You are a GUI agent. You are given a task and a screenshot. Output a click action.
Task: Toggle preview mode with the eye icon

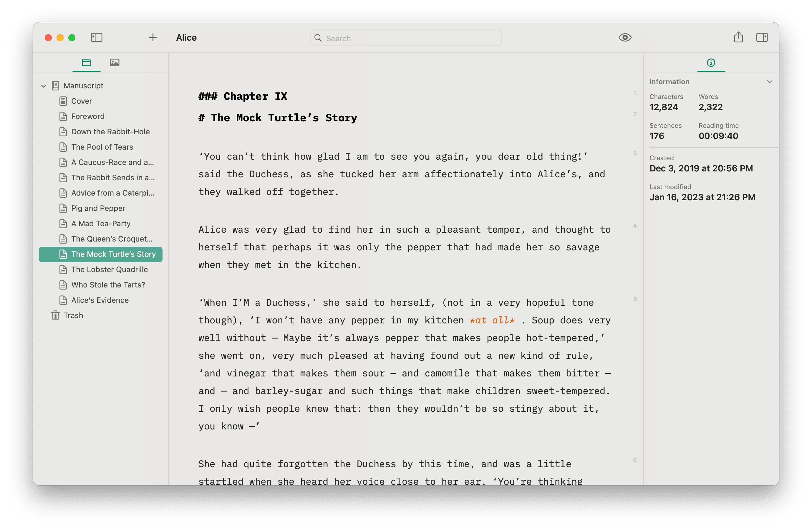[x=625, y=37]
